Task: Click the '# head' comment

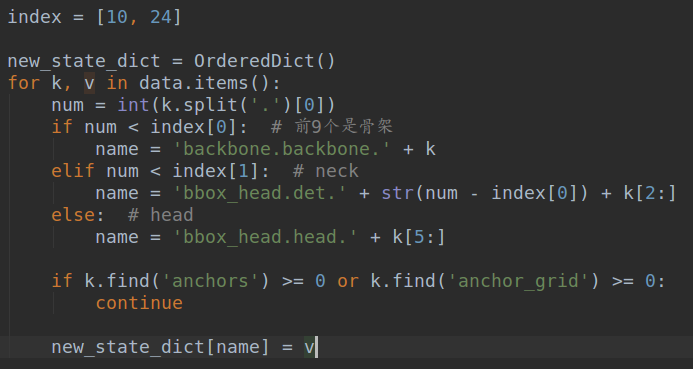Action: [161, 215]
